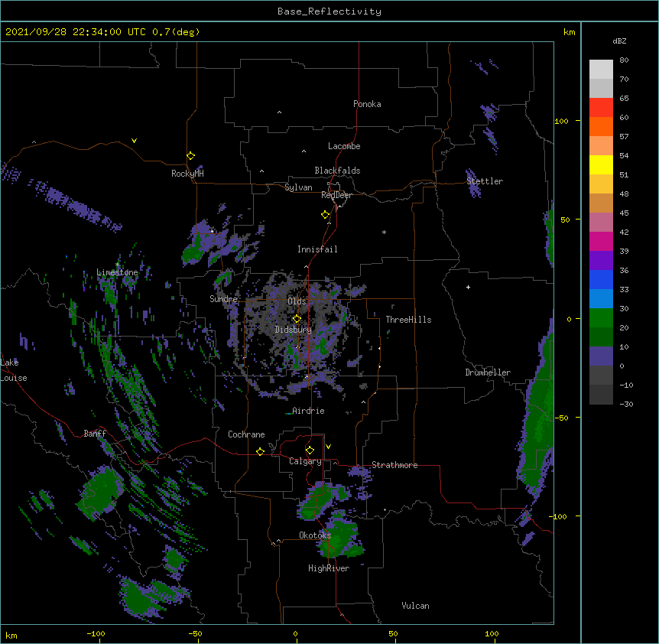
Task: Click the Cochrane label
Action: 246,434
